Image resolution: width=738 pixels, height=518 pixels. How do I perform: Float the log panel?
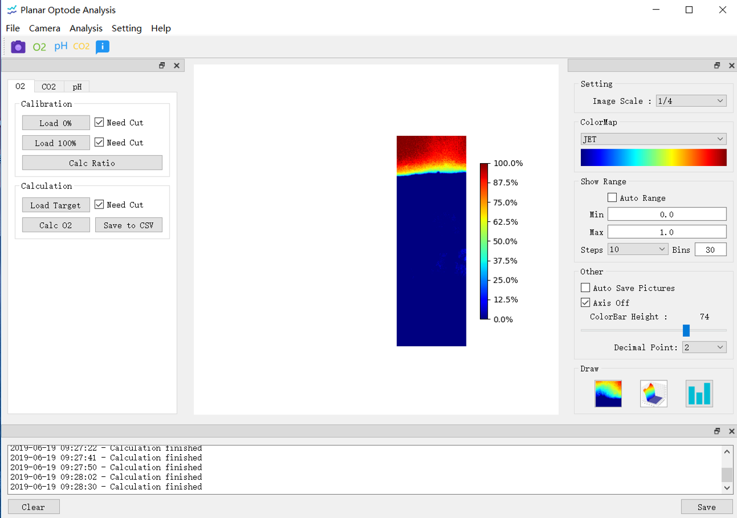(717, 431)
